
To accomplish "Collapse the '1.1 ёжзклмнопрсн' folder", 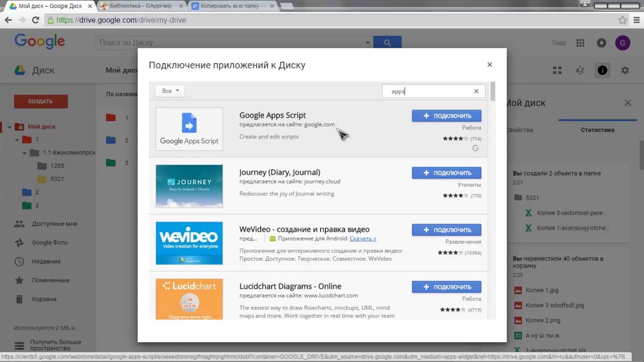I will click(25, 153).
